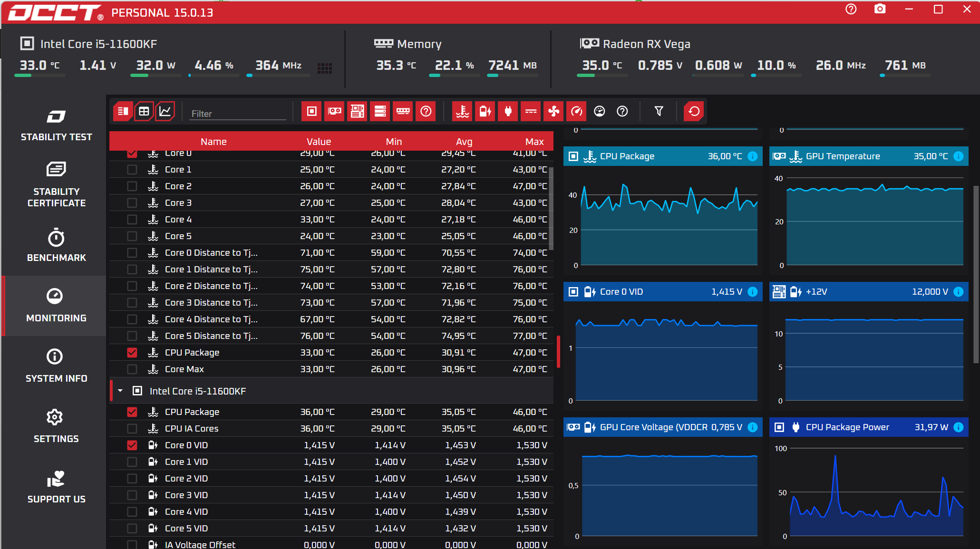Collapse the Intel Core i5-11600KF group
This screenshot has width=980, height=549.
120,391
